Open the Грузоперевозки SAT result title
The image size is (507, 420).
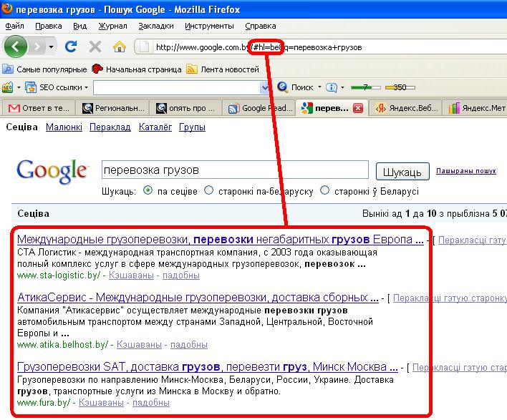point(207,367)
